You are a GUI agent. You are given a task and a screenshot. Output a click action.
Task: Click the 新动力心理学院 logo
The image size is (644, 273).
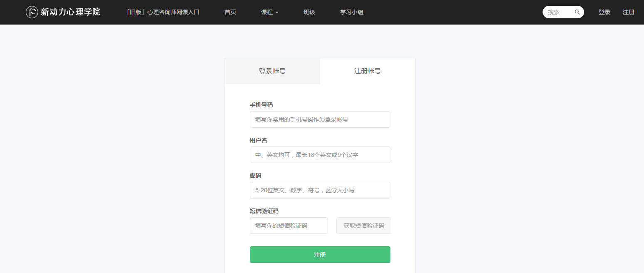tap(63, 12)
